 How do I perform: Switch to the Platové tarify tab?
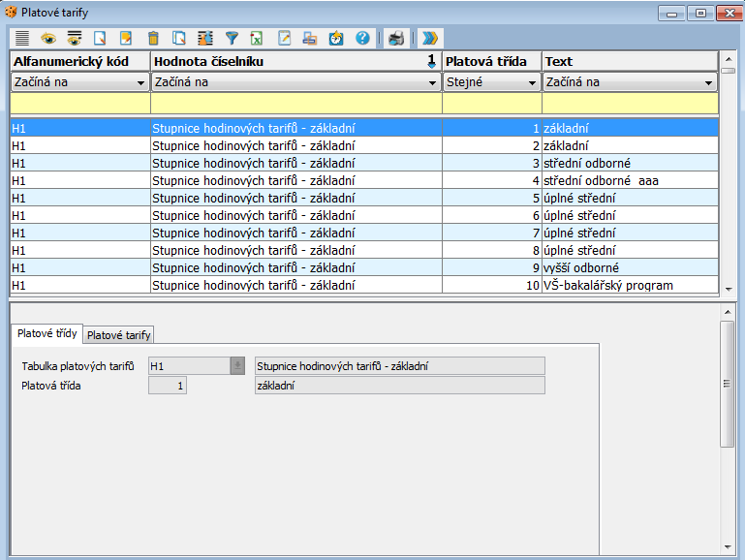(119, 335)
